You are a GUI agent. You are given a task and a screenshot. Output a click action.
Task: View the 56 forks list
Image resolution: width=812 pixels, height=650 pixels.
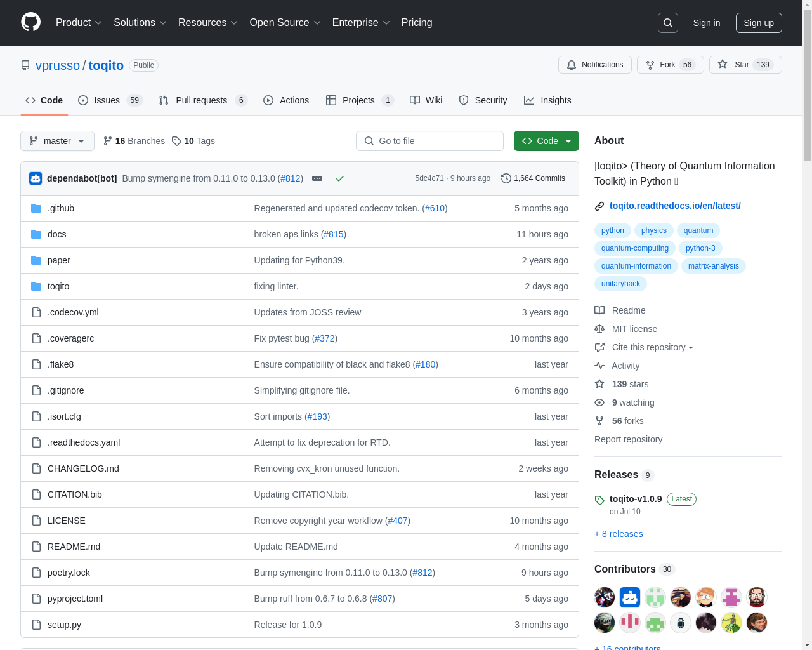click(x=619, y=421)
